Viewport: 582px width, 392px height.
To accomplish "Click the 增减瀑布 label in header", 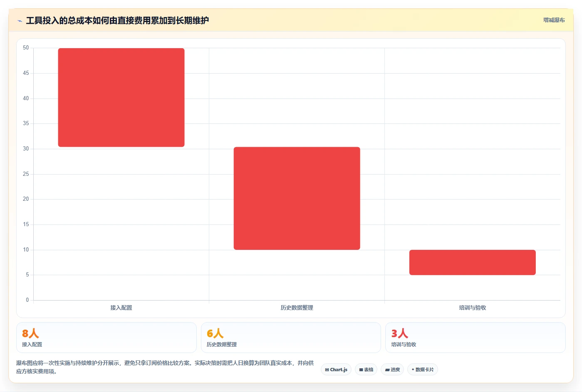I will (x=554, y=20).
